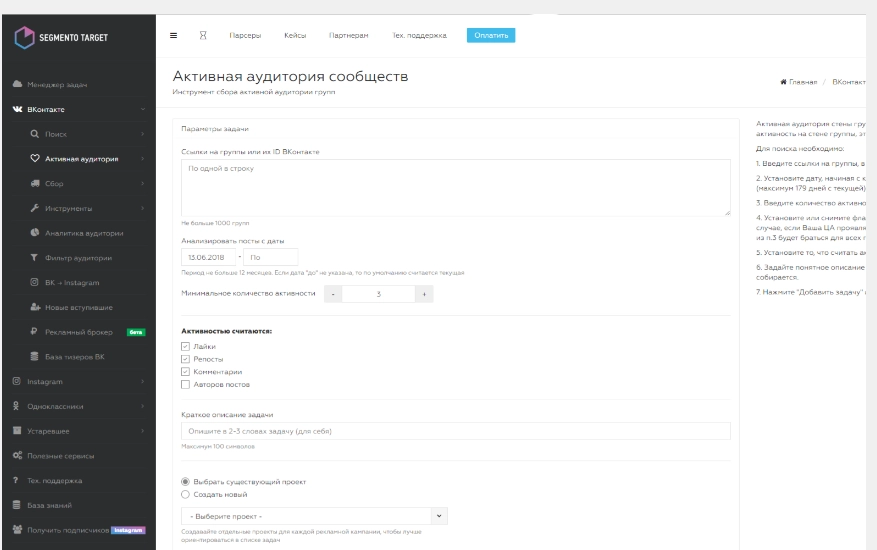Open База тизеров ВК item
This screenshot has width=877, height=550.
point(74,356)
